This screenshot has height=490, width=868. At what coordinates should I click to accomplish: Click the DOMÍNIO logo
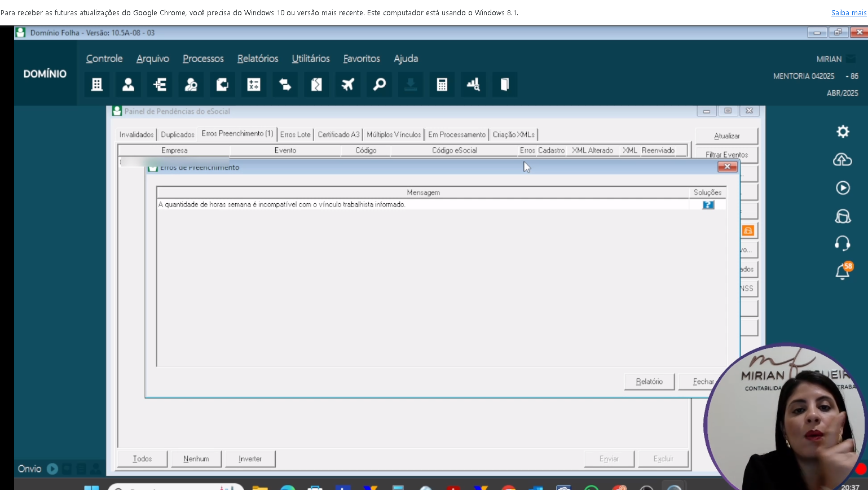[45, 74]
